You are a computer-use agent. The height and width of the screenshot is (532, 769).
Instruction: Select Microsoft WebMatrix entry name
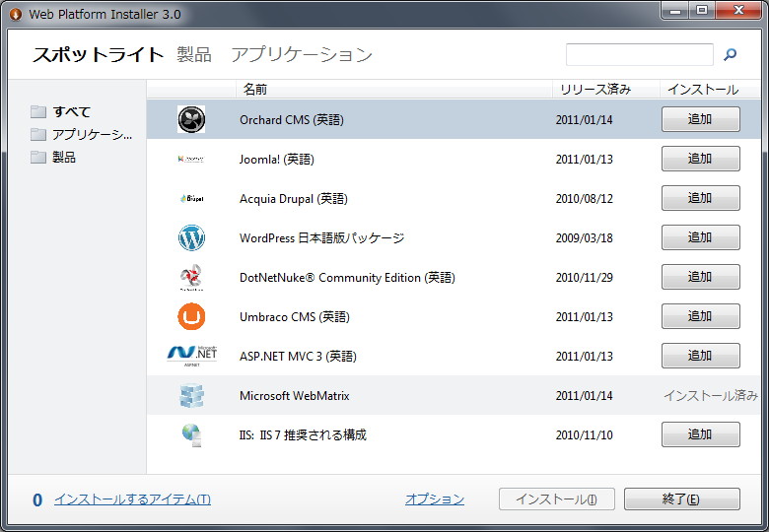(294, 396)
